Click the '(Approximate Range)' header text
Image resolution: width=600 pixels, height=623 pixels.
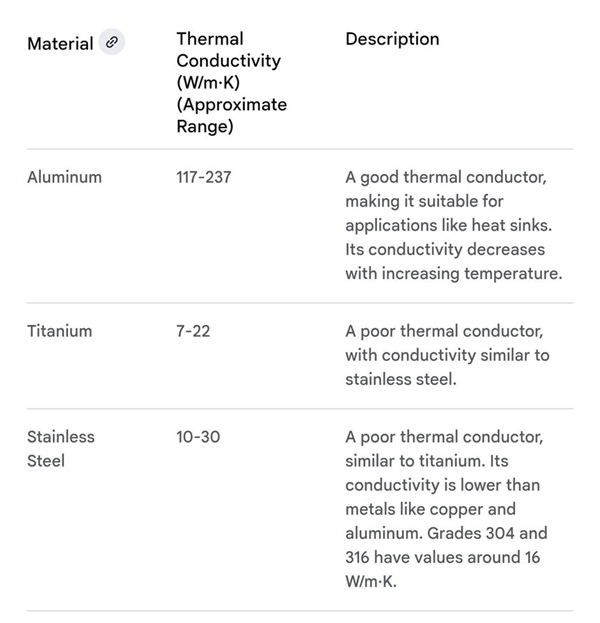231,115
